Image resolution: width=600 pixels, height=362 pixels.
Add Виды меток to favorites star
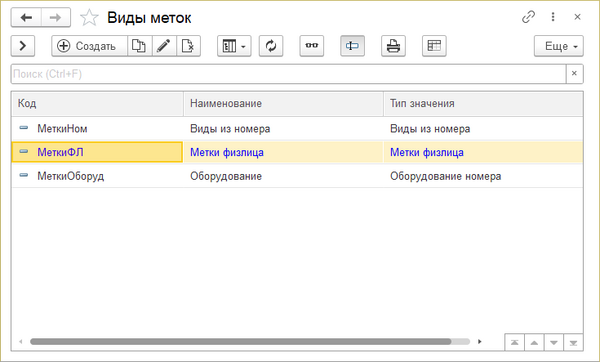tap(89, 18)
